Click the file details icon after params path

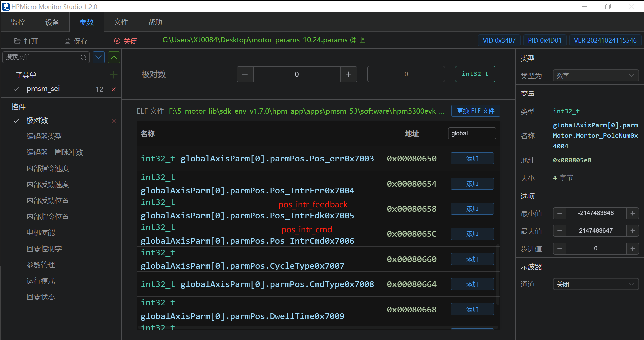(362, 40)
